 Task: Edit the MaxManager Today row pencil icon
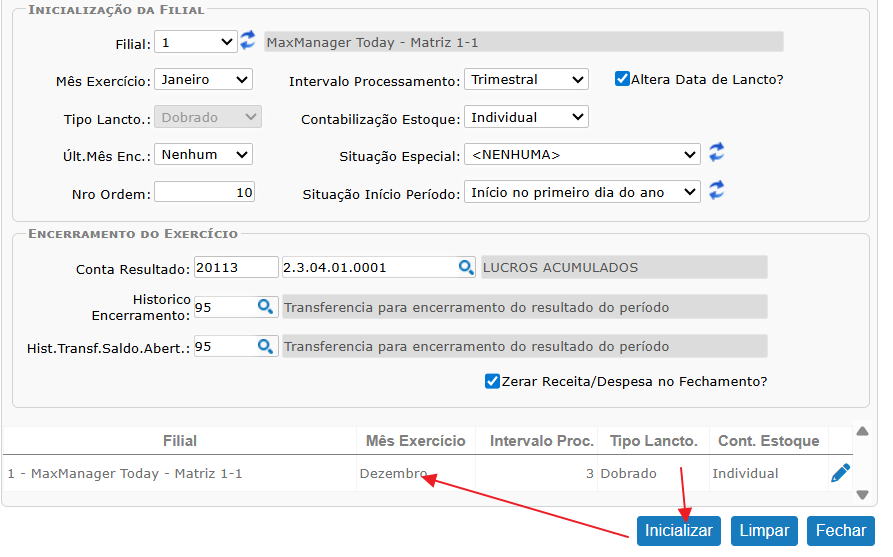(x=840, y=473)
